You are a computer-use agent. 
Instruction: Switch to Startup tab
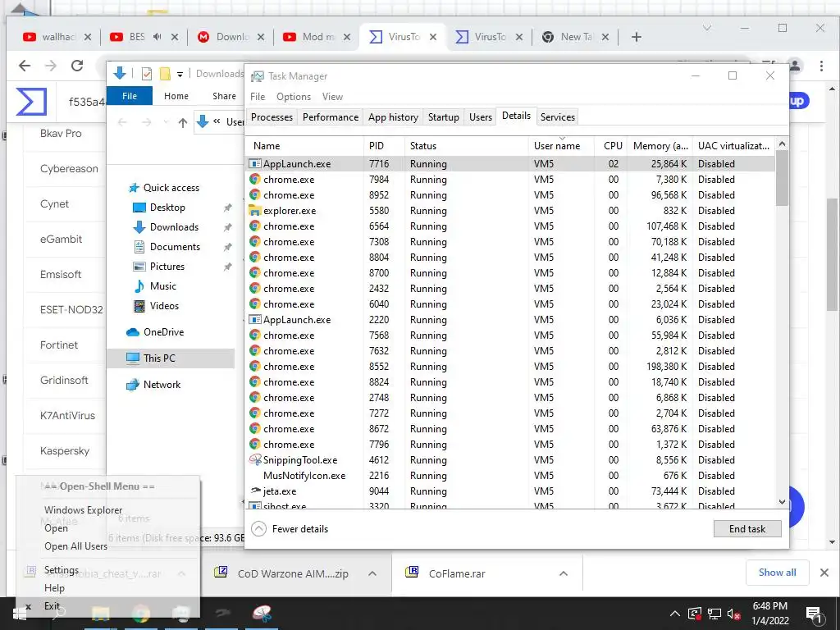444,116
